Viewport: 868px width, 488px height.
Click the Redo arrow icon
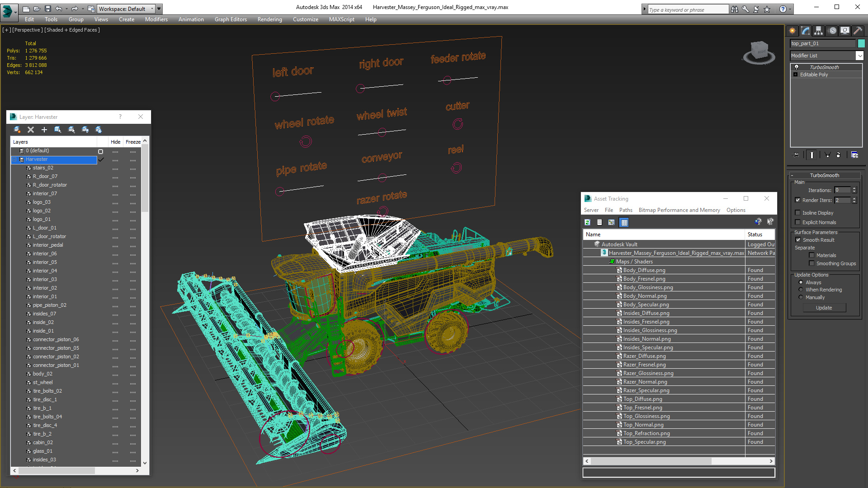pos(75,9)
